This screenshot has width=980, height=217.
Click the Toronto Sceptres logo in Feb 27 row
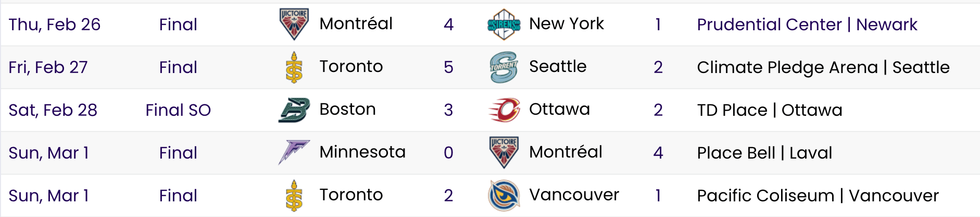pyautogui.click(x=294, y=67)
